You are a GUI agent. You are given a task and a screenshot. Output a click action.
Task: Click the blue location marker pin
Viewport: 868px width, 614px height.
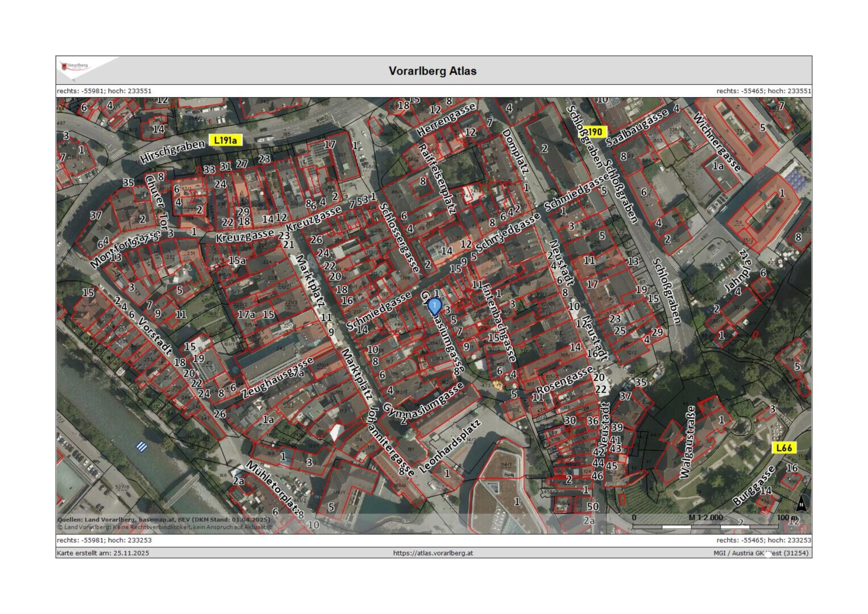[434, 306]
